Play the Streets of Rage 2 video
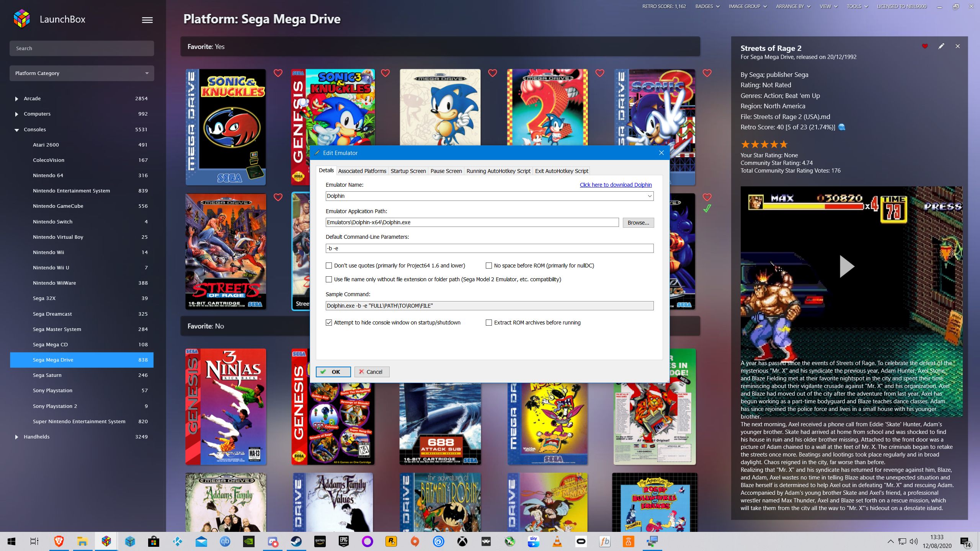 (846, 266)
